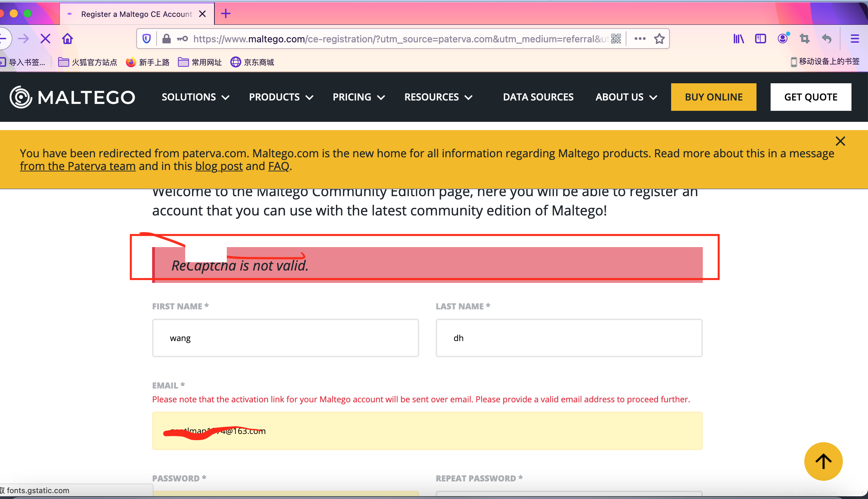Screen dimensions: 868x499
Task: Click the QR code icon in address bar
Action: [616, 39]
